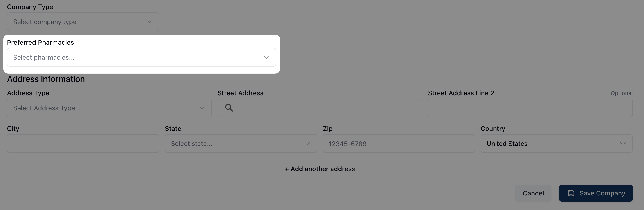Focus the City text field
644x210 pixels.
point(83,144)
